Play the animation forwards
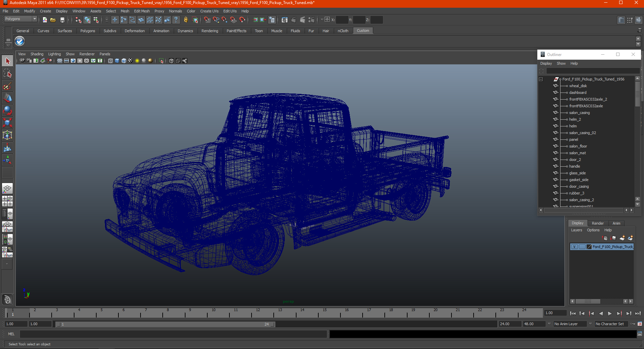The image size is (644, 349). (x=610, y=313)
